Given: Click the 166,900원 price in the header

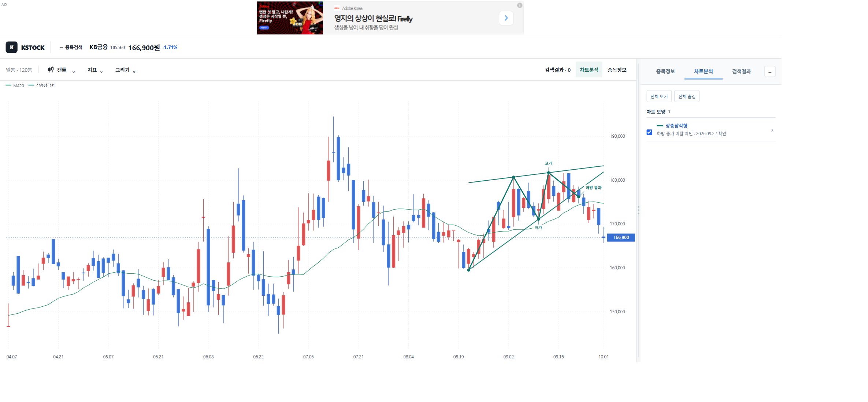Looking at the screenshot, I should 144,48.
